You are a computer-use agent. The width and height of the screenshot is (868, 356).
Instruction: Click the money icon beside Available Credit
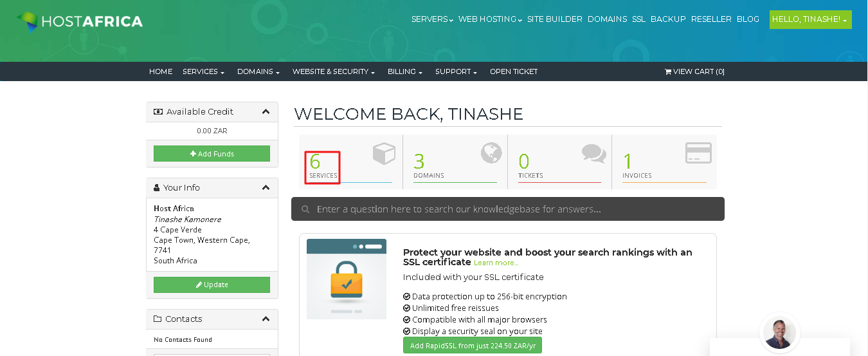click(x=158, y=111)
